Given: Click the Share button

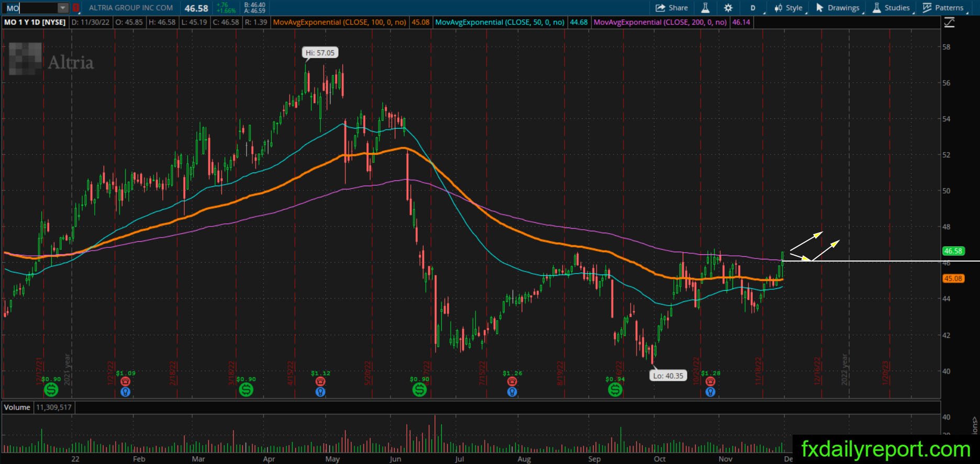Looking at the screenshot, I should click(672, 8).
